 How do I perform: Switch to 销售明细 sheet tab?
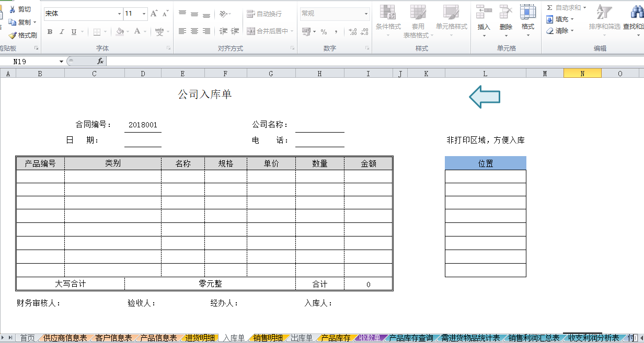[268, 338]
